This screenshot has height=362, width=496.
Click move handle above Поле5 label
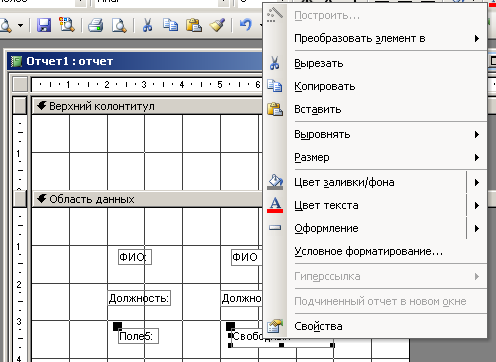click(x=117, y=326)
